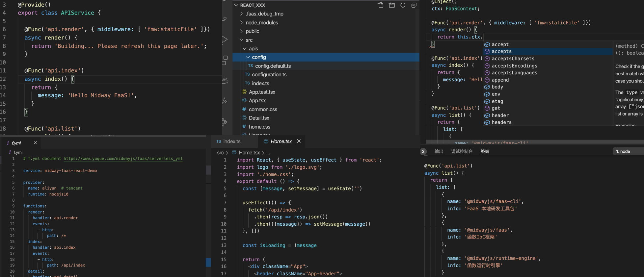This screenshot has height=277, width=644.
Task: Collapse the config folder
Action: click(248, 57)
